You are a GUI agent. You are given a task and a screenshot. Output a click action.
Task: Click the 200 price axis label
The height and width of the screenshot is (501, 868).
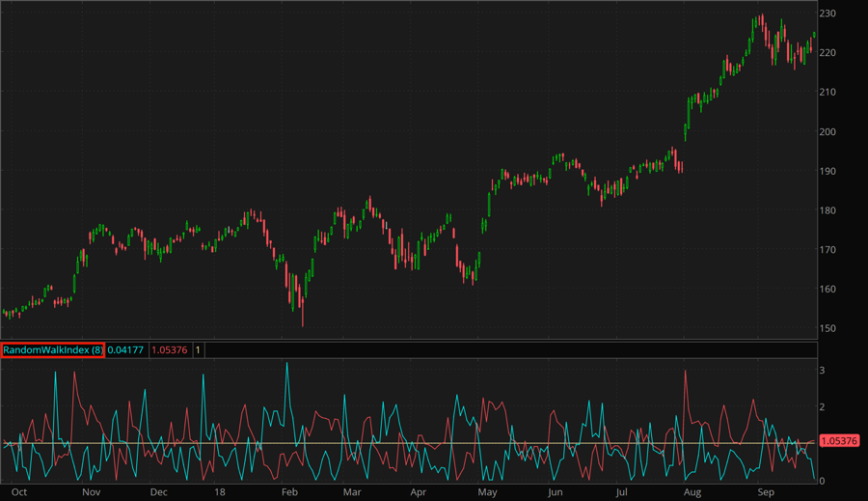[x=828, y=132]
